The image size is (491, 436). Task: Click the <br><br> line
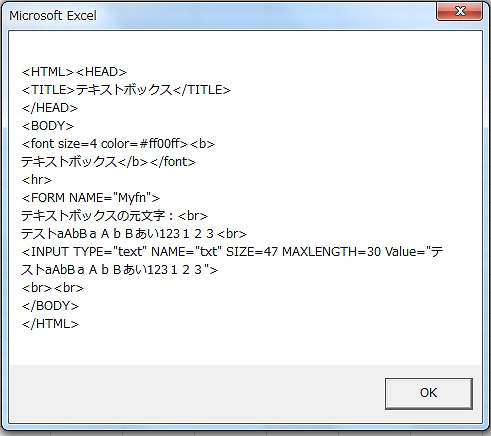pos(53,288)
